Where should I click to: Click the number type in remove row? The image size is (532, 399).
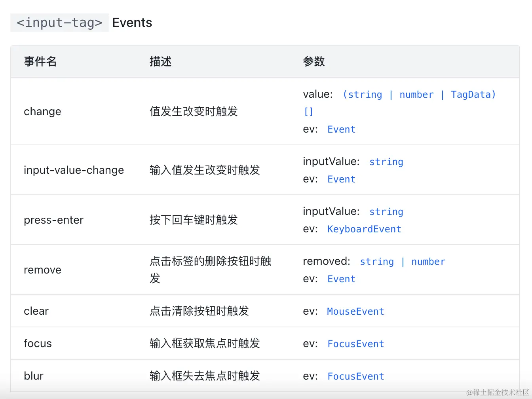(428, 262)
